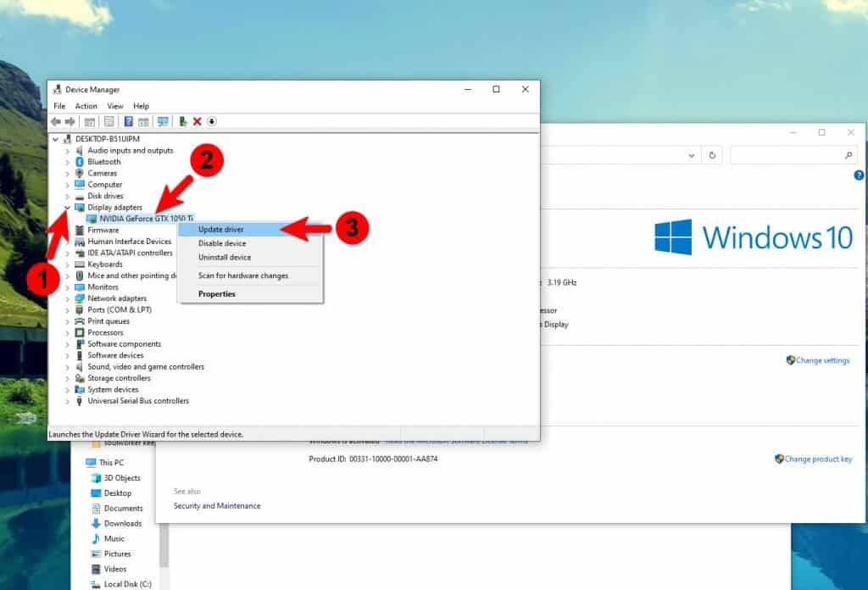This screenshot has width=868, height=590.
Task: Toggle the action pane toolbar icon
Action: pyautogui.click(x=143, y=122)
